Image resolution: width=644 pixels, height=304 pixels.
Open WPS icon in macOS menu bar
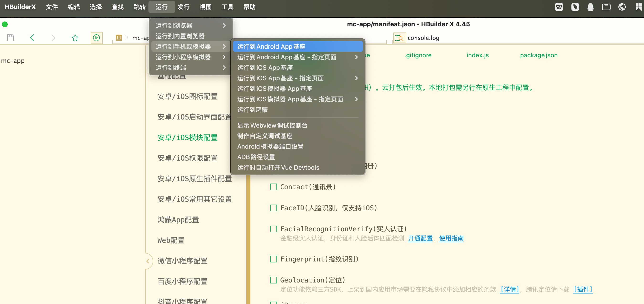(559, 7)
